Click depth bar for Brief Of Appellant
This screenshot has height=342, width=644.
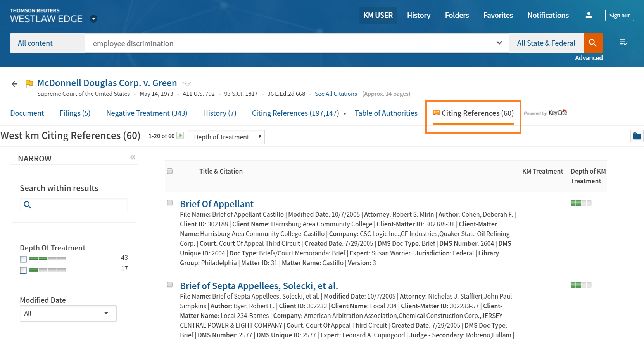click(x=581, y=203)
